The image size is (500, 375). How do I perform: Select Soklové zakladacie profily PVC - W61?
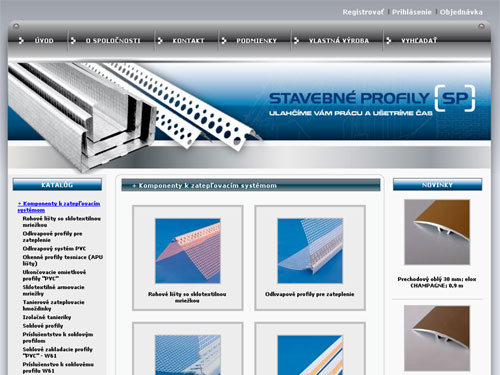(57, 353)
